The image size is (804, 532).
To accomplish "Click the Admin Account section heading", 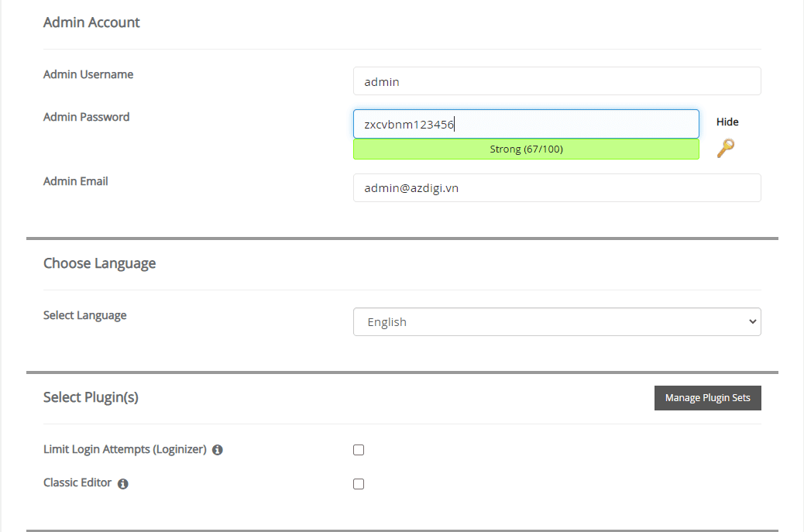I will pos(91,22).
